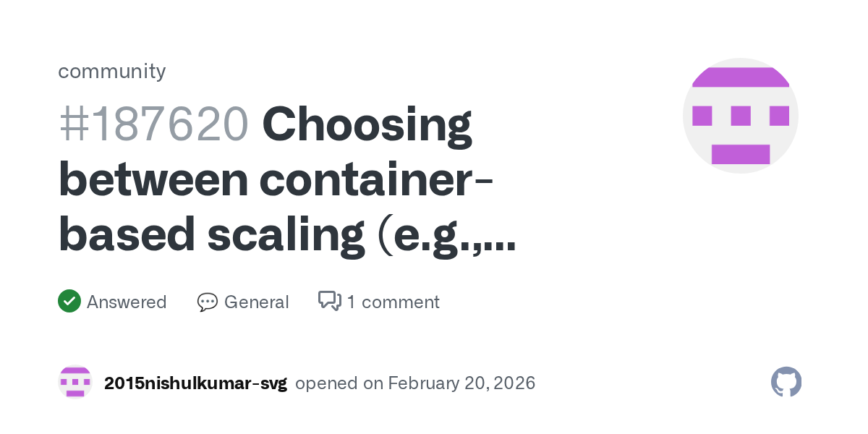868x434 pixels.
Task: Click the large purple identicon avatar
Action: click(740, 116)
